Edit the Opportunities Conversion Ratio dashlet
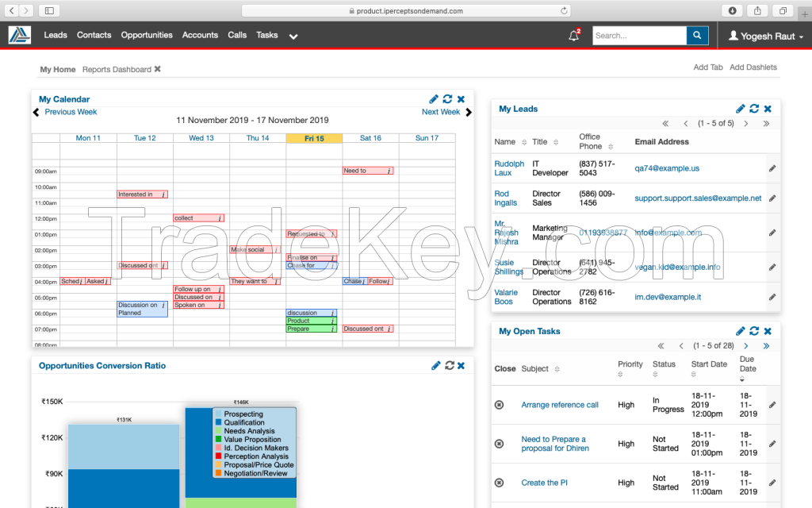This screenshot has height=508, width=812. 435,366
